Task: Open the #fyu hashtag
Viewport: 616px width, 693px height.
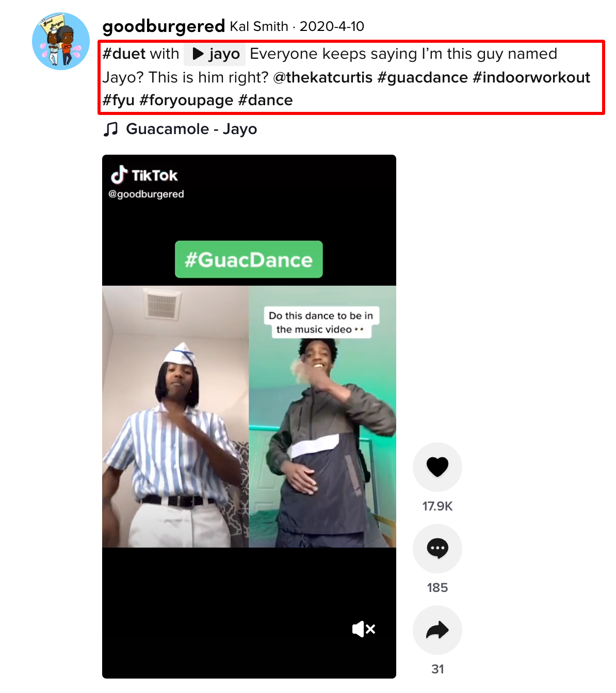Action: [x=118, y=101]
